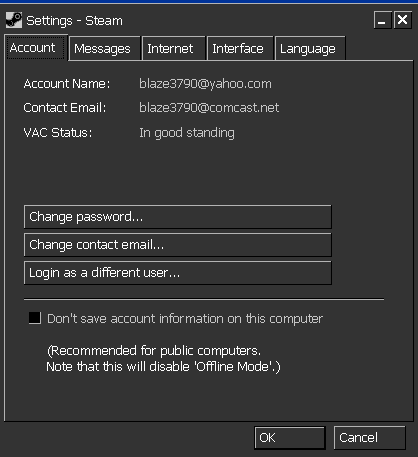The height and width of the screenshot is (457, 418).
Task: Click the contact email blaze3790@comcast.net text
Action: coord(209,108)
